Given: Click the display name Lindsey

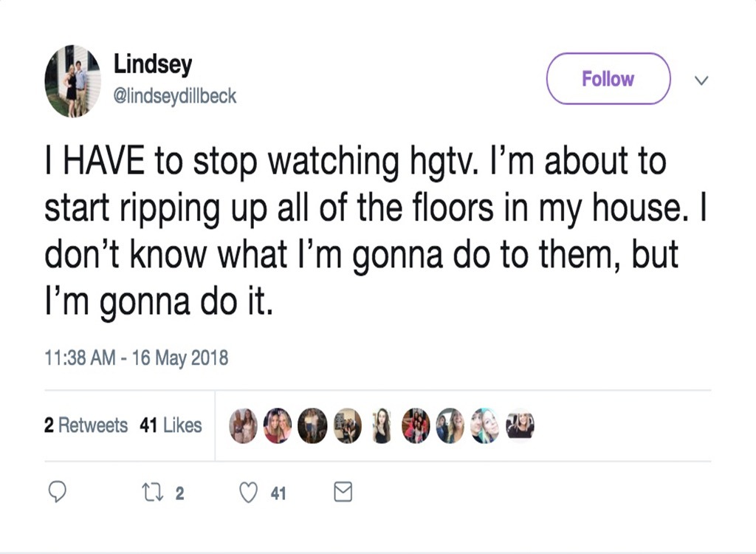Looking at the screenshot, I should click(151, 64).
